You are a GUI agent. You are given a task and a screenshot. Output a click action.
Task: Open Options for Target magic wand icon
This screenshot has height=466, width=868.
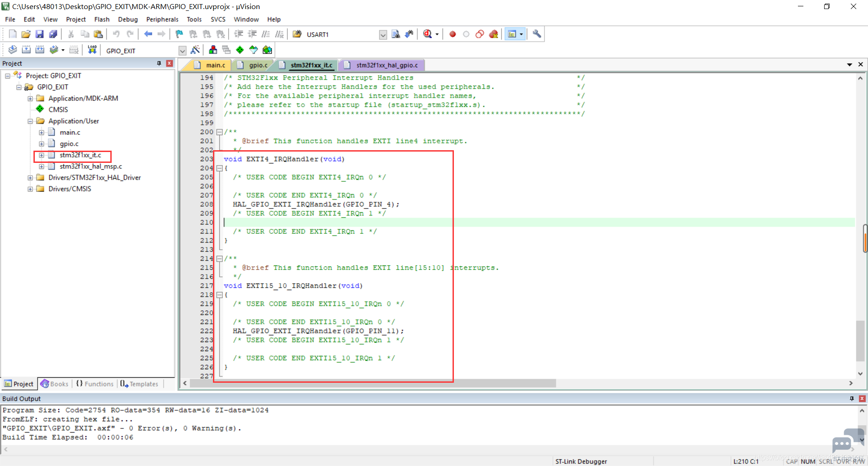195,50
